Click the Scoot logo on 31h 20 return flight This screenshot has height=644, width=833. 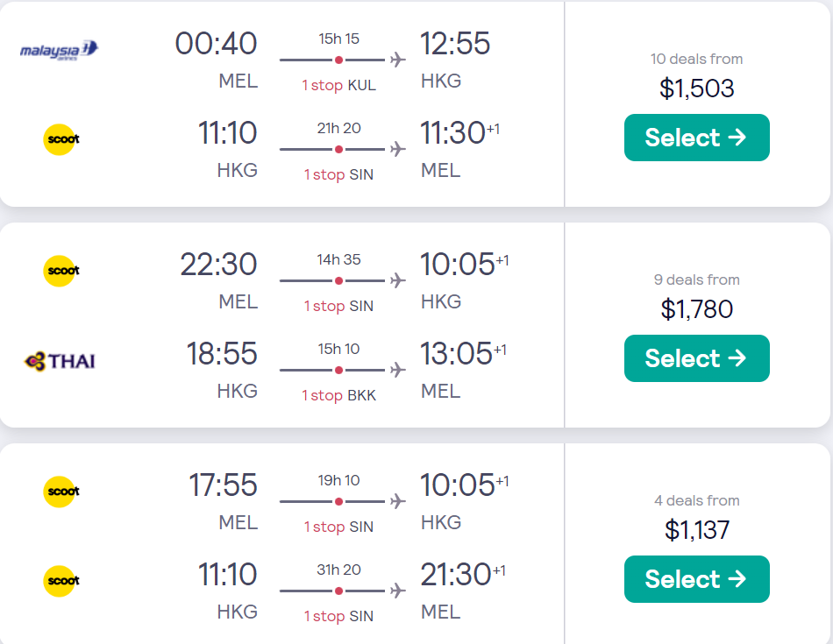[61, 581]
